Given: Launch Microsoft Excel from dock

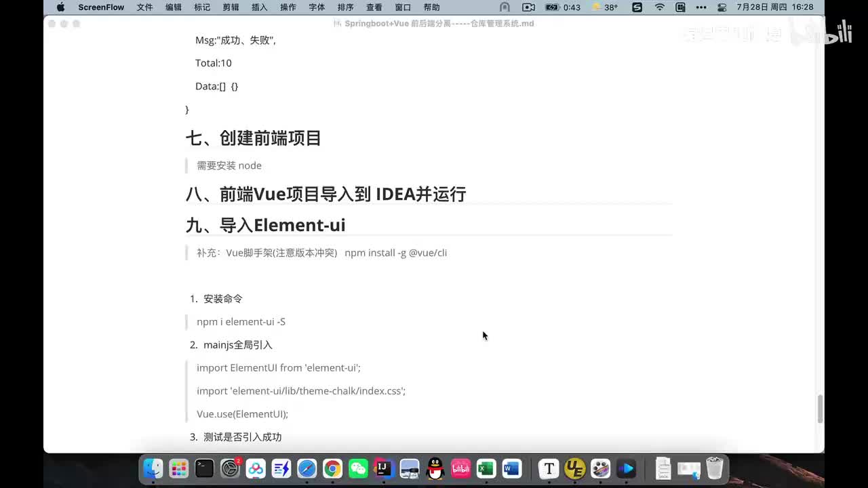Looking at the screenshot, I should (x=486, y=468).
